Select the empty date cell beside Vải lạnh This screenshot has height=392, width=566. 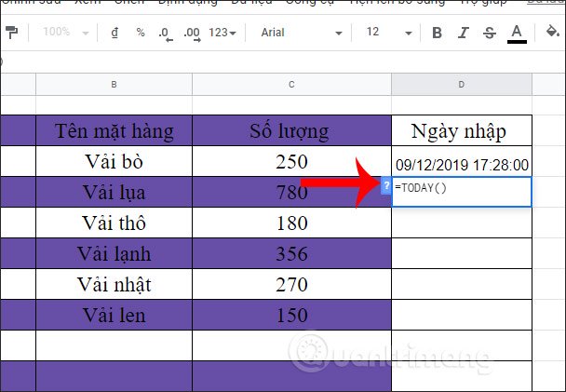click(462, 253)
